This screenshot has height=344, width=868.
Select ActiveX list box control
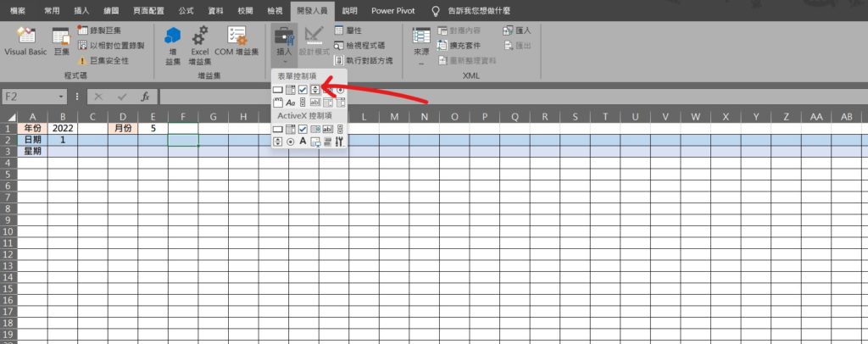pos(315,130)
